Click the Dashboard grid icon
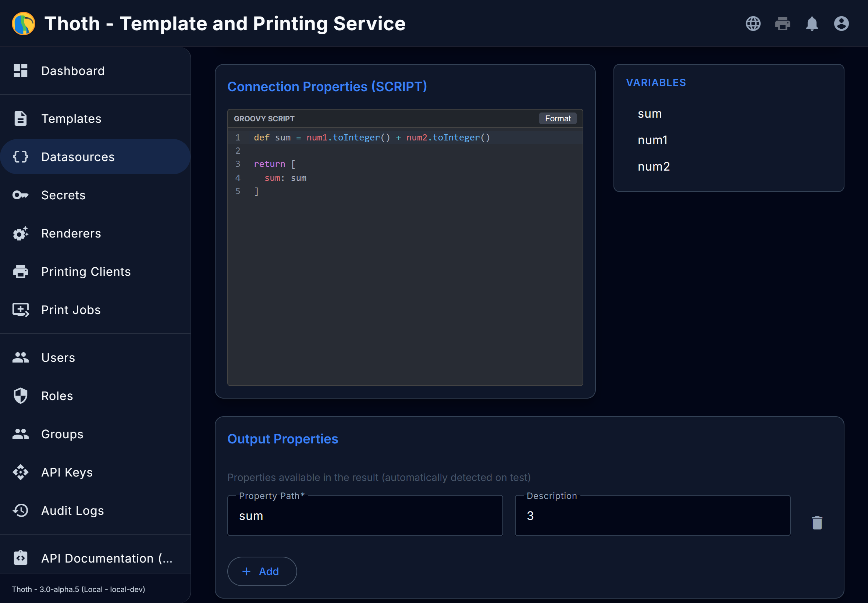 click(x=20, y=71)
